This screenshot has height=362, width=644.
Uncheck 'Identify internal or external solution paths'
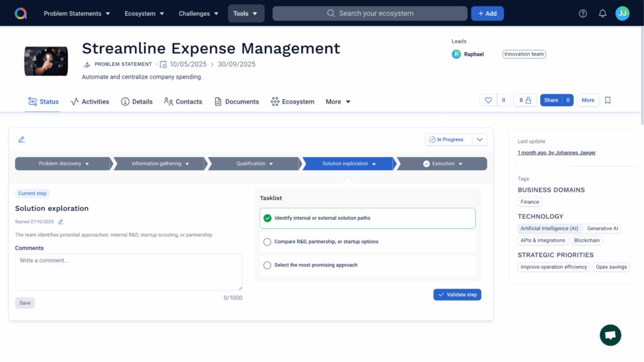pyautogui.click(x=268, y=218)
